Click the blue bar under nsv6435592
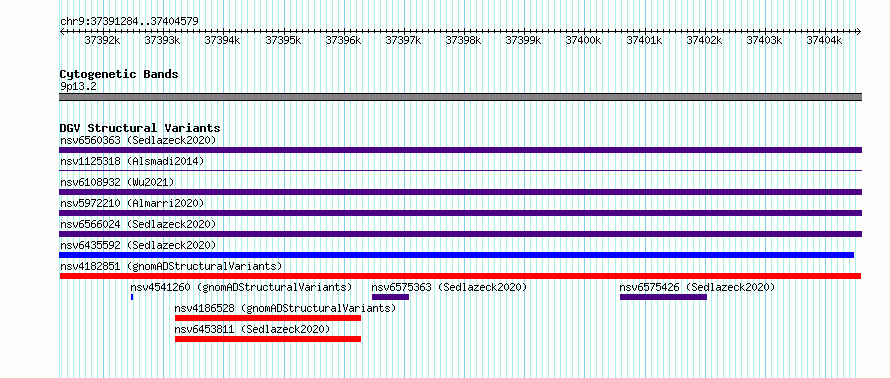The image size is (890, 378). (456, 255)
